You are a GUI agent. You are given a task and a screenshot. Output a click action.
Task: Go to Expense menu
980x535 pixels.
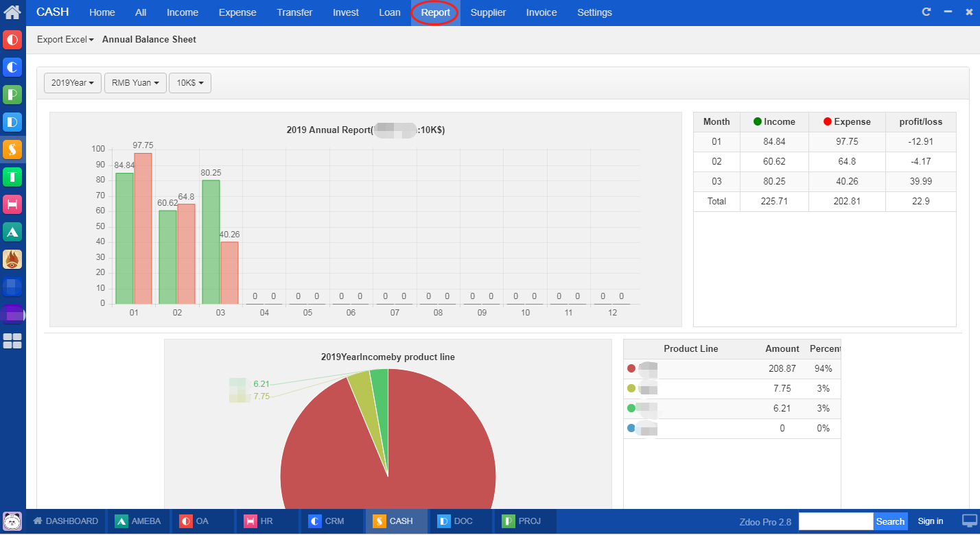(237, 12)
